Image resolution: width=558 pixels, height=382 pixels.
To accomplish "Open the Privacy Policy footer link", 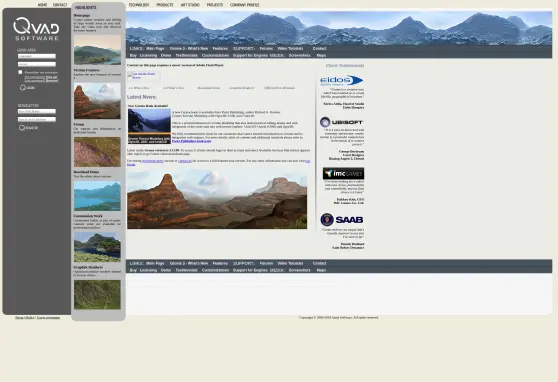I will pyautogui.click(x=25, y=318).
